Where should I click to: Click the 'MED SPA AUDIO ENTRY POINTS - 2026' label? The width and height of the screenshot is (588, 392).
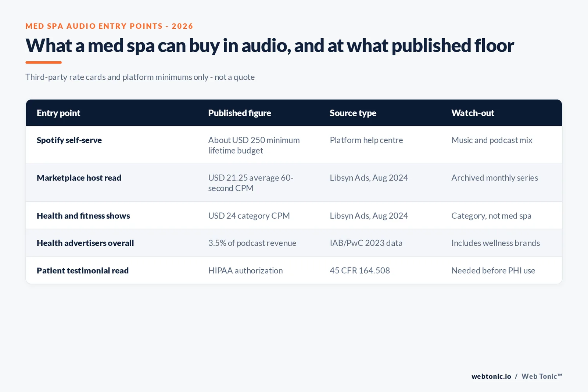pos(109,26)
